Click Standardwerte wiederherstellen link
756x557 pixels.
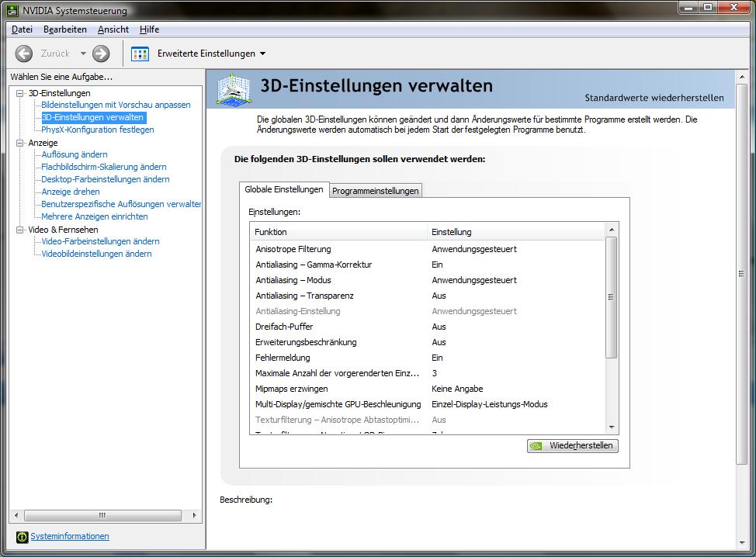coord(654,98)
